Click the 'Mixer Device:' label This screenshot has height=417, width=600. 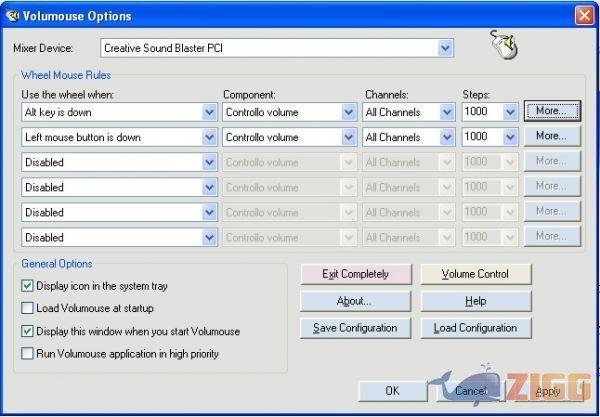pyautogui.click(x=43, y=48)
